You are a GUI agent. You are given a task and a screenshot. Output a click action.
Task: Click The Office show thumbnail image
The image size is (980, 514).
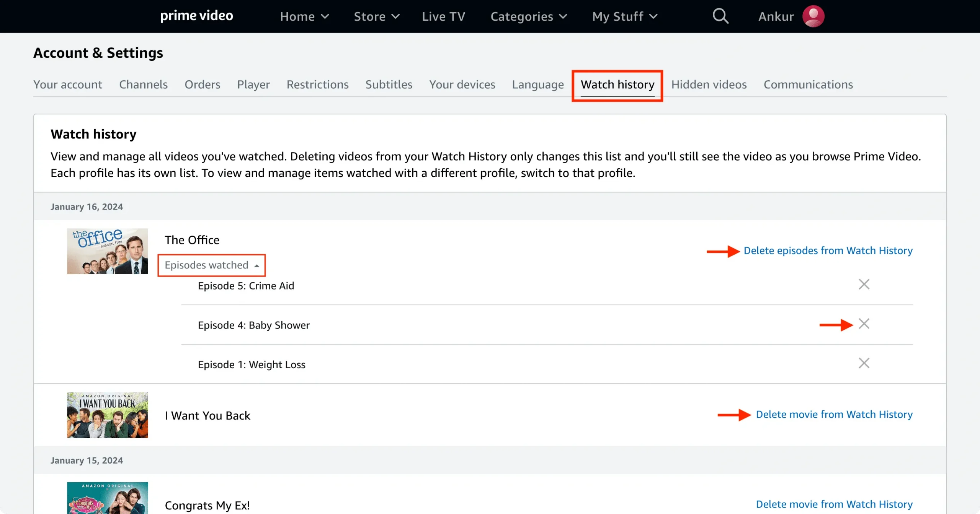[108, 251]
